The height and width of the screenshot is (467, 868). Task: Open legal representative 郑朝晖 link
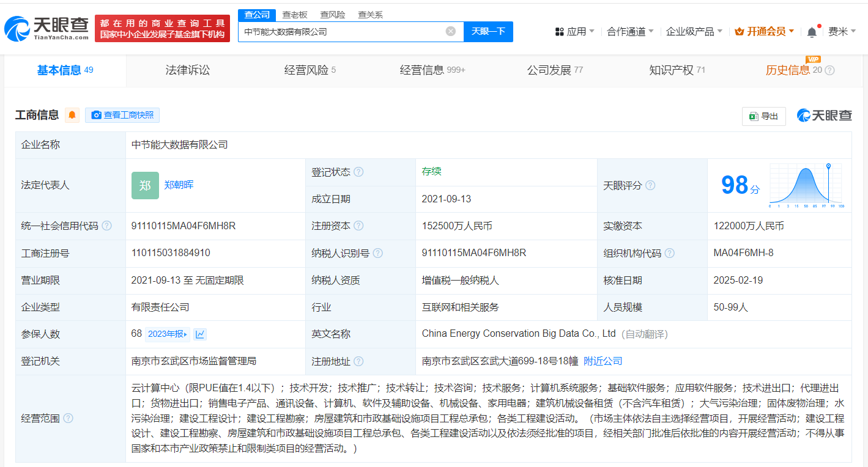pyautogui.click(x=179, y=185)
